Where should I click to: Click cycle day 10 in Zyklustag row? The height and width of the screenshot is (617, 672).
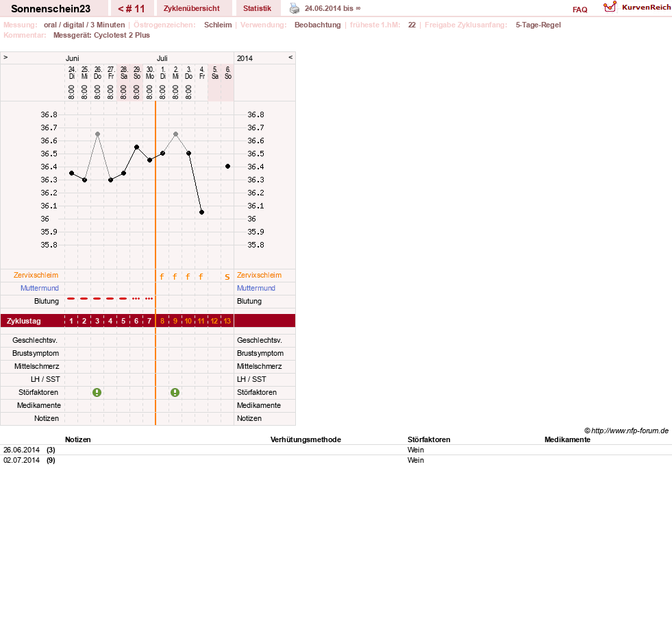188,321
